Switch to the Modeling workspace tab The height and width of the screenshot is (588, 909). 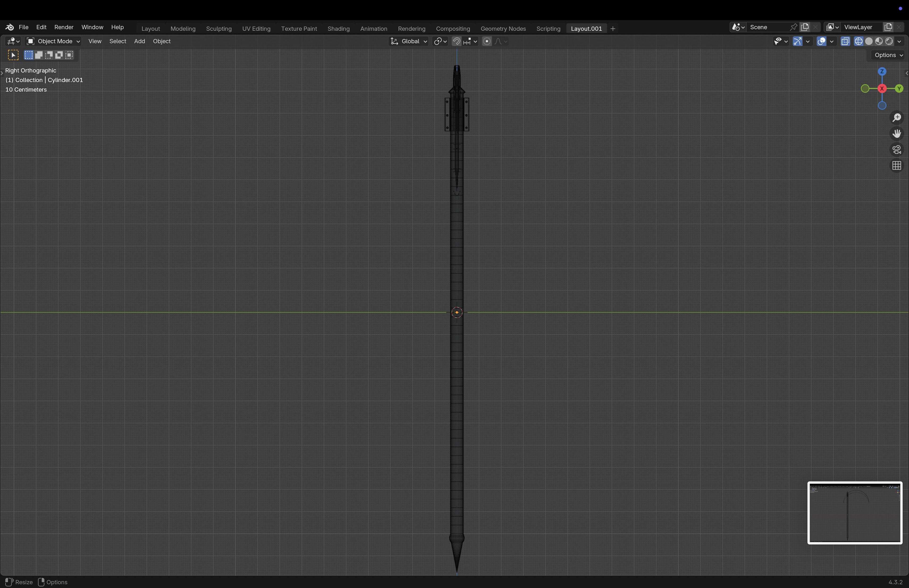pyautogui.click(x=183, y=29)
